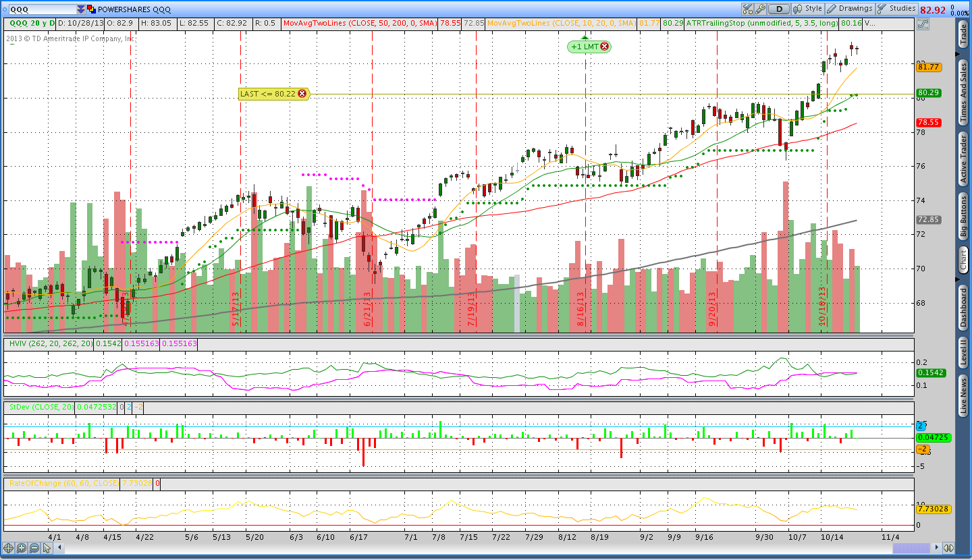
Task: Select the Chart side tab
Action: (963, 260)
